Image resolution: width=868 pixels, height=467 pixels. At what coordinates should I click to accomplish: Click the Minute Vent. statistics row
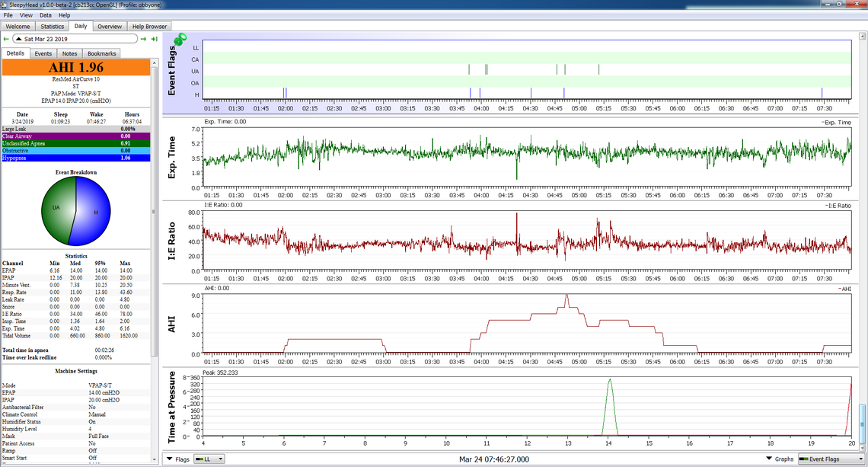click(x=76, y=285)
